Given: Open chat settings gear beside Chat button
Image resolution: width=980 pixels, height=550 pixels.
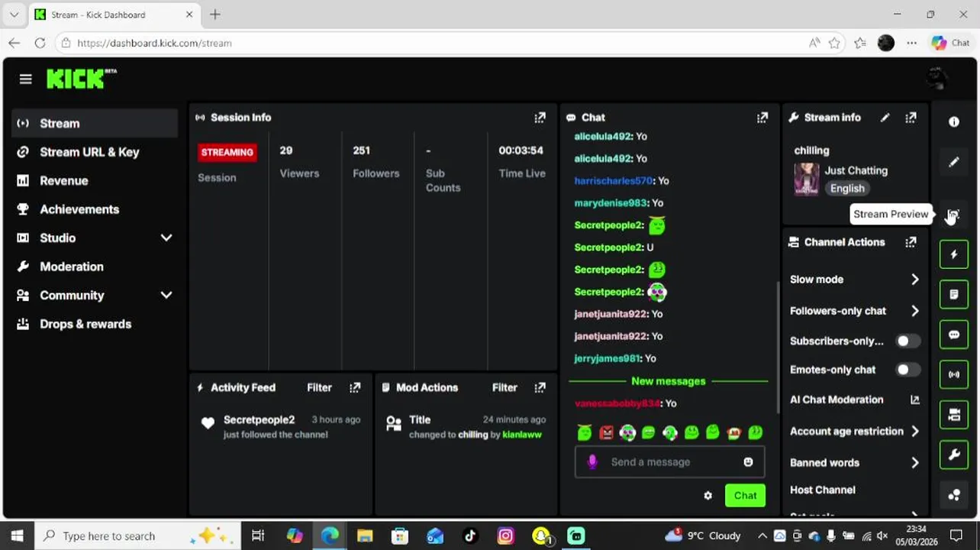Looking at the screenshot, I should [x=708, y=496].
